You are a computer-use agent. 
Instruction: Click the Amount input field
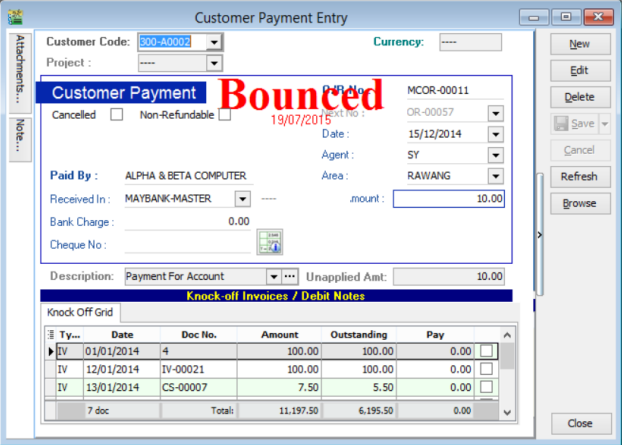coord(448,199)
